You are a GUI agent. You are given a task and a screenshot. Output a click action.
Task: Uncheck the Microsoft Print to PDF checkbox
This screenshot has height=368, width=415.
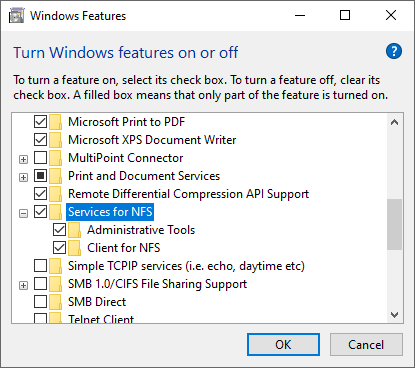pyautogui.click(x=40, y=122)
